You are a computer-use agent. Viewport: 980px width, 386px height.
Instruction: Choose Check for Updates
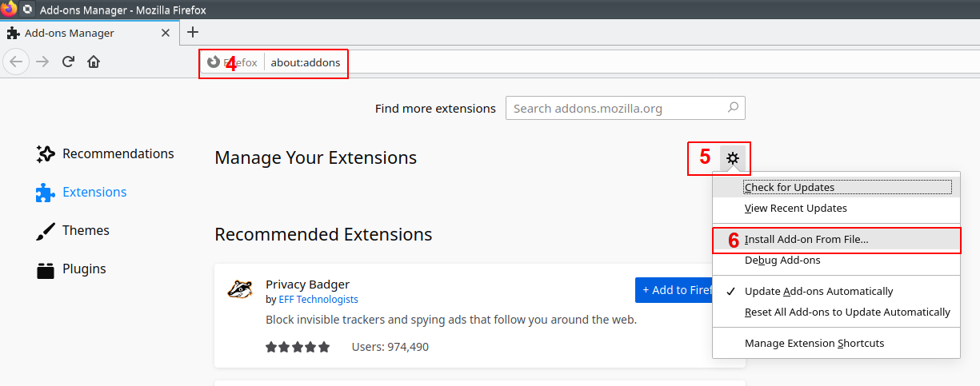pos(789,188)
